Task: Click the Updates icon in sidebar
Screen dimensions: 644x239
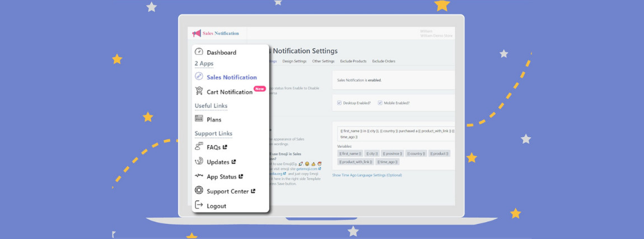Action: [x=199, y=161]
